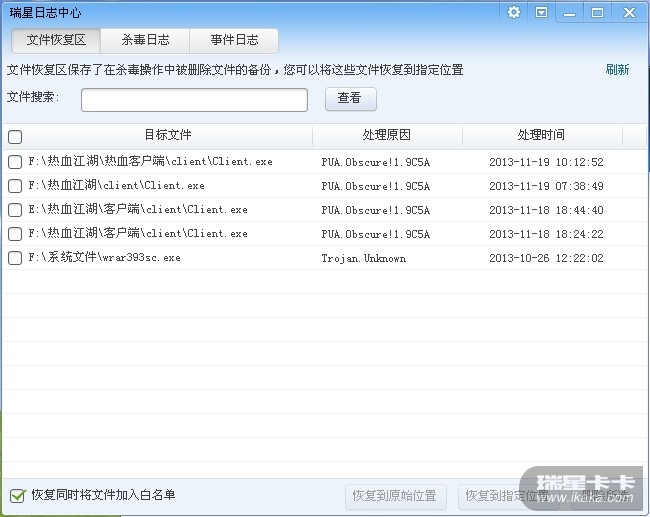
Task: Check the F:\热血江湖\client\Client.exe row checkbox
Action: [x=15, y=186]
